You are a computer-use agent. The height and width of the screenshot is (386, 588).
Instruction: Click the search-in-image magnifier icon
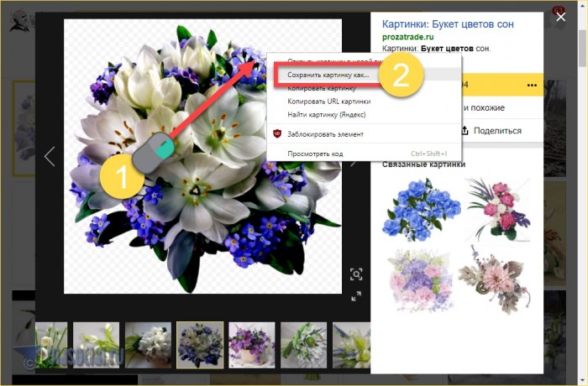[x=356, y=274]
